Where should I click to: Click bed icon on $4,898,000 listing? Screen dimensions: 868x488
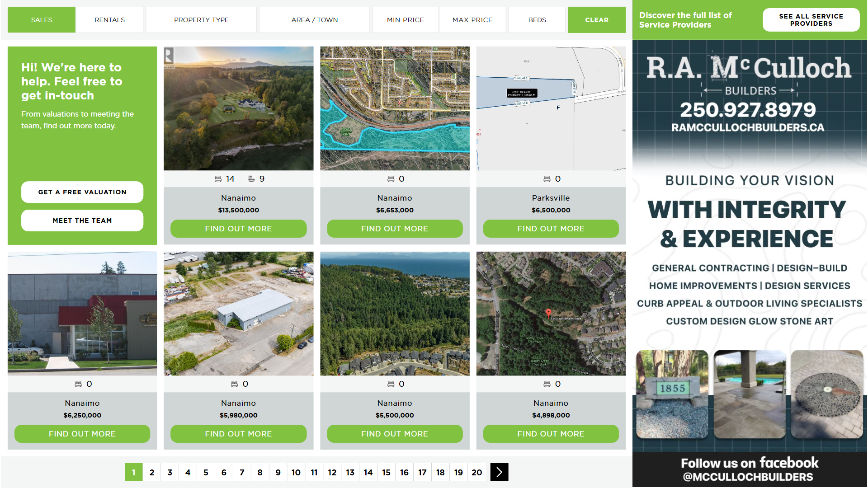(547, 384)
